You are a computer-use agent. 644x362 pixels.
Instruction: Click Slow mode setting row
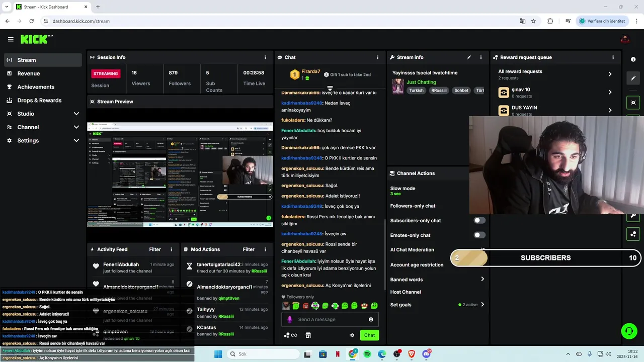pyautogui.click(x=438, y=191)
